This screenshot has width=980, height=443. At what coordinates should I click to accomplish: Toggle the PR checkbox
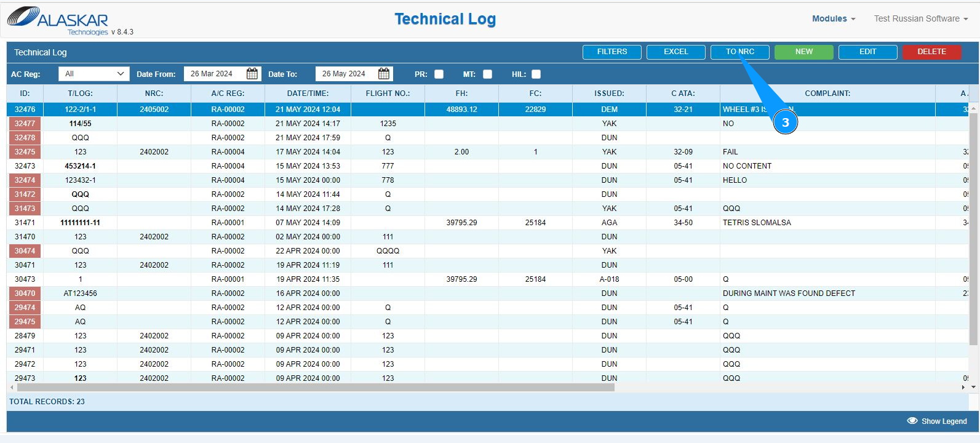pos(439,74)
